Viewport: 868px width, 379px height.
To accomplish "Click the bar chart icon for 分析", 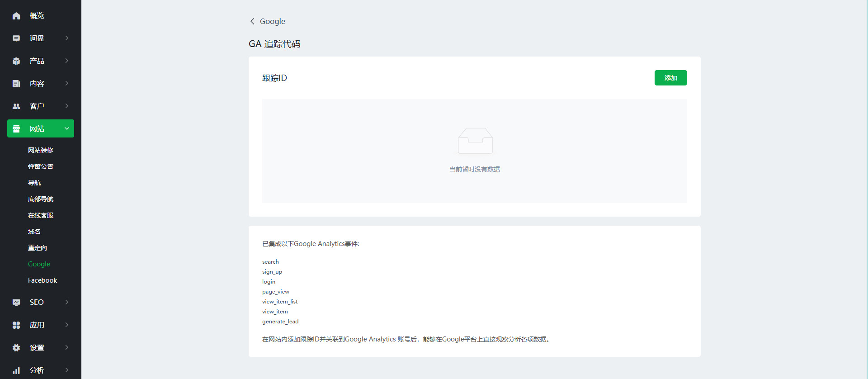I will coord(16,370).
